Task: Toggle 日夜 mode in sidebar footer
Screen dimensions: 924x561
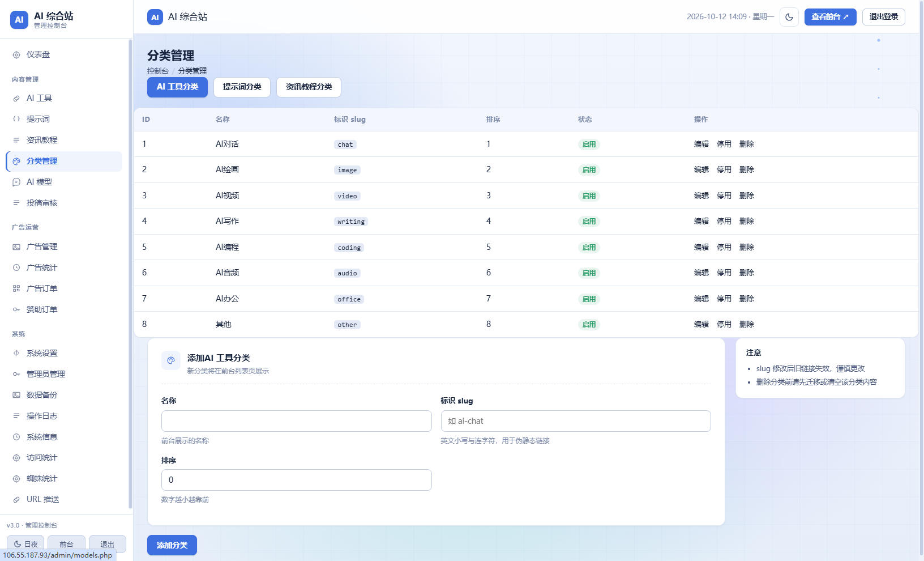Action: (x=25, y=544)
